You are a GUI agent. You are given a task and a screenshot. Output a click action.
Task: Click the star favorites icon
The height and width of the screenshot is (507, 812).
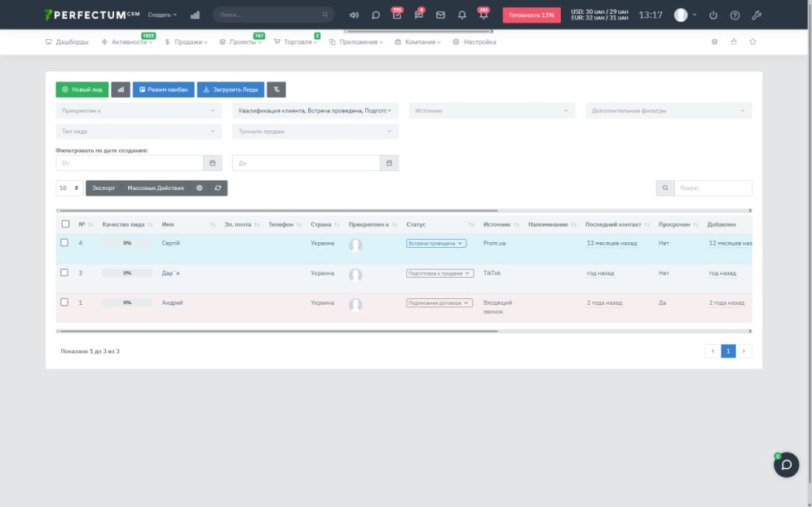752,42
